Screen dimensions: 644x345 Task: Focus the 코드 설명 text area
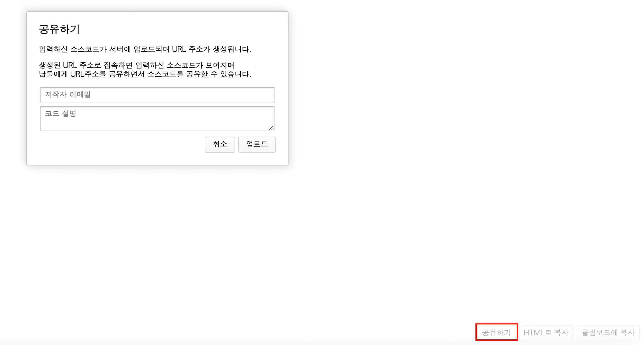pos(157,121)
